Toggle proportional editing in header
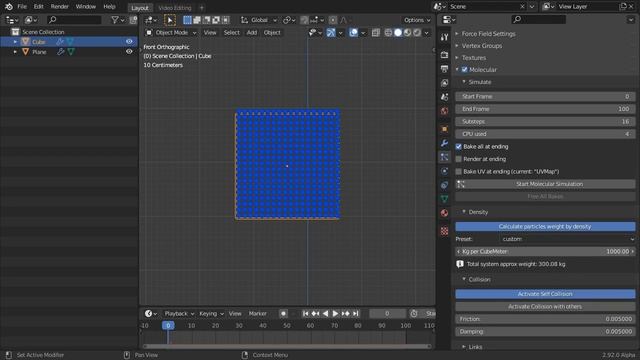This screenshot has width=640, height=360. point(333,20)
